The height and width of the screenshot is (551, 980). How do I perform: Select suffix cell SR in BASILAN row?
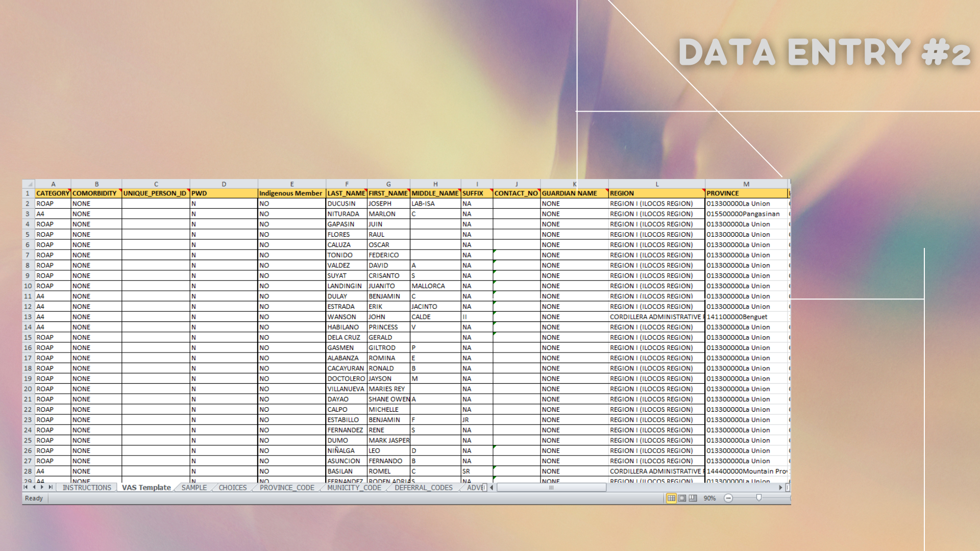(477, 471)
